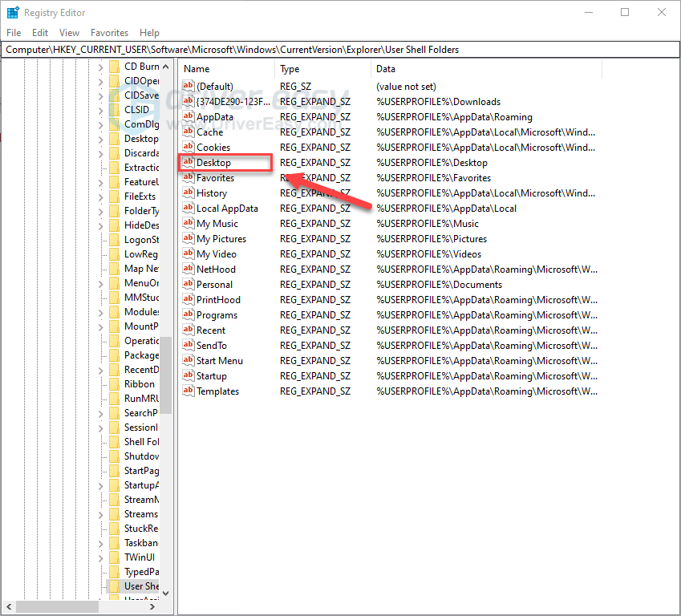Click the string icon beside AppData value
This screenshot has width=681, height=616.
pyautogui.click(x=188, y=116)
